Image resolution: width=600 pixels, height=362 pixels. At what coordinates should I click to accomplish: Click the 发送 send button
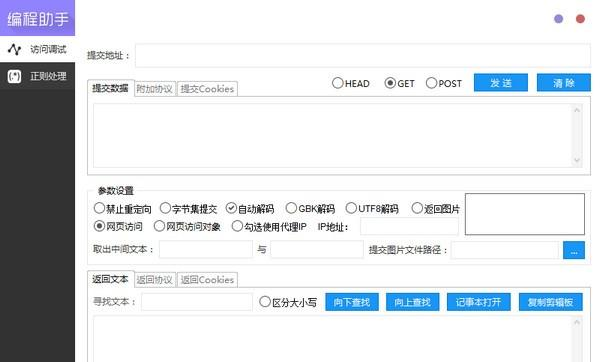click(x=501, y=83)
